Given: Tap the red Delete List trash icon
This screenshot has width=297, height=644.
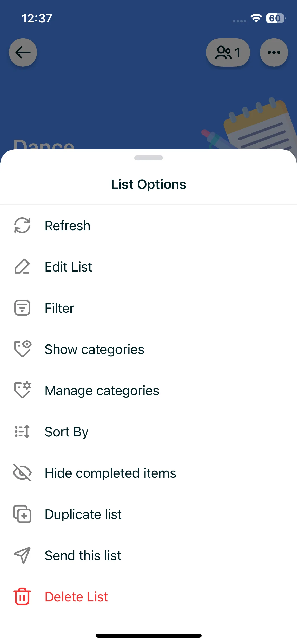Looking at the screenshot, I should pos(22,597).
